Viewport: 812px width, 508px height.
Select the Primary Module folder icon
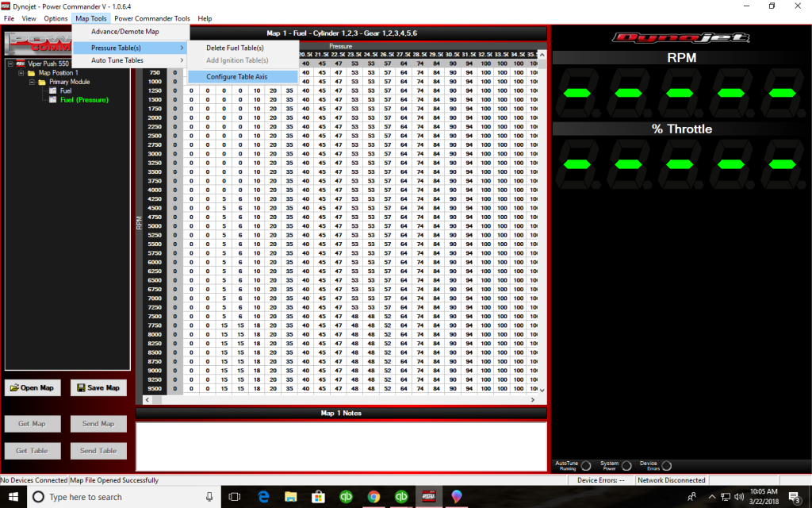pyautogui.click(x=42, y=82)
